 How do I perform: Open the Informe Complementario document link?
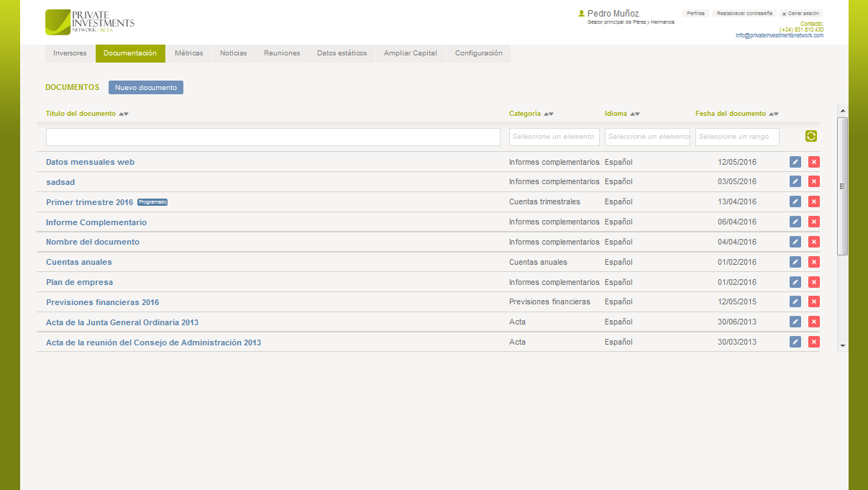click(x=96, y=222)
